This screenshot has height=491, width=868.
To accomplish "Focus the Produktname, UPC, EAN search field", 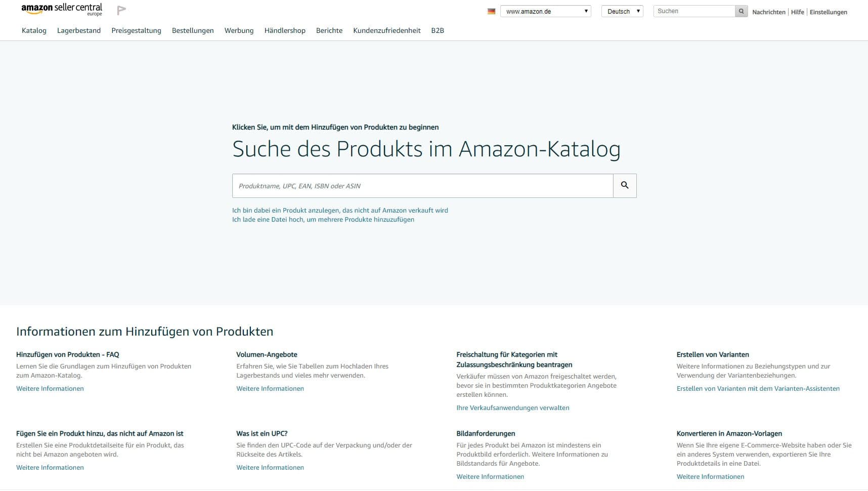I will pos(423,186).
